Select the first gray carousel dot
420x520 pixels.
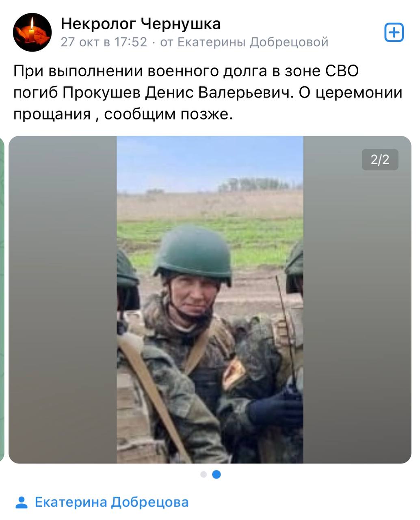[x=204, y=474]
